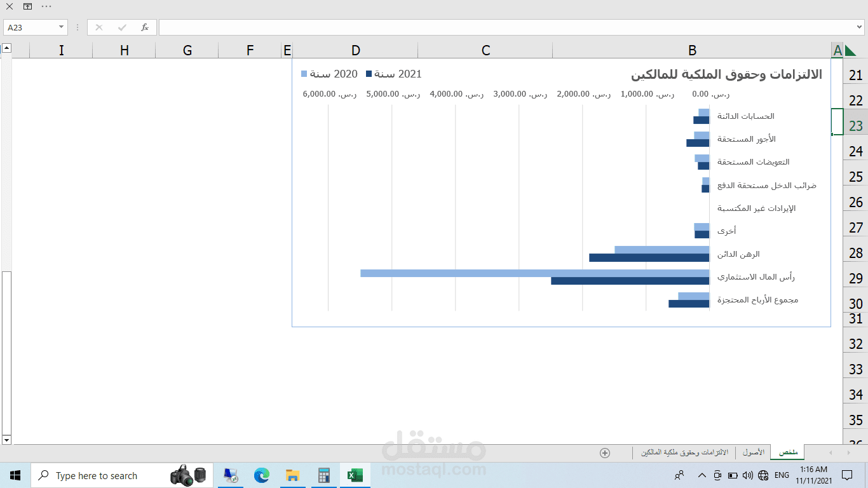Click the close X icon at top left
The height and width of the screenshot is (488, 868).
click(x=10, y=6)
